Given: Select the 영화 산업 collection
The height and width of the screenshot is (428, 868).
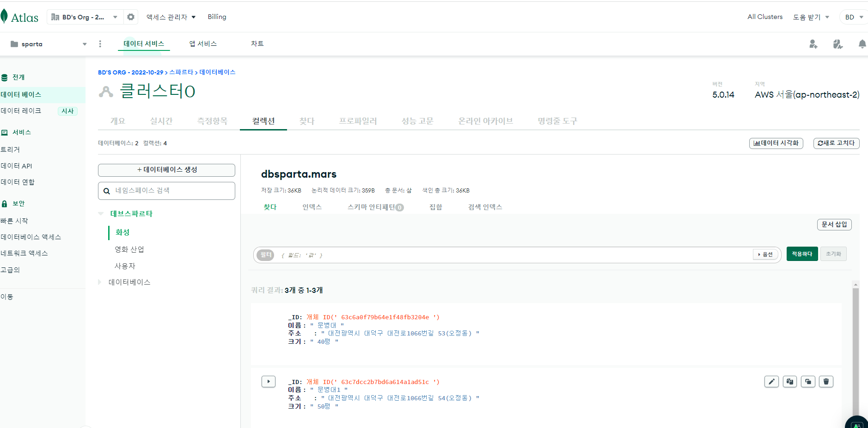Looking at the screenshot, I should point(129,249).
